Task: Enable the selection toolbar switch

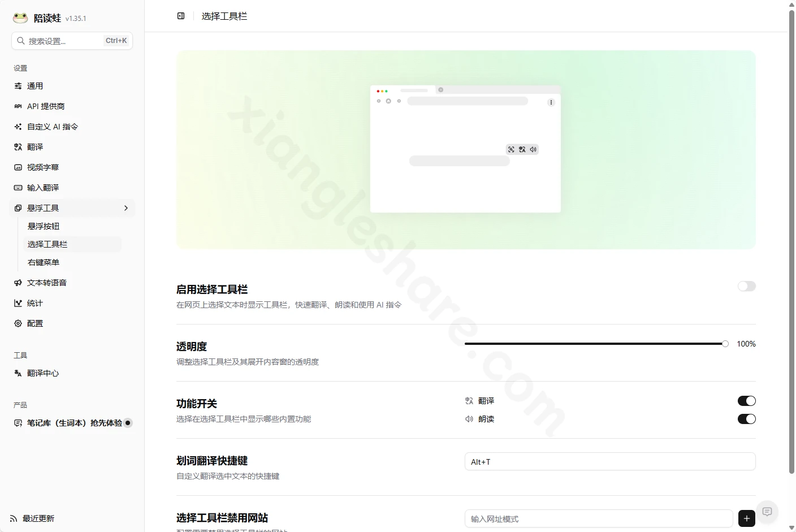Action: coord(747,286)
